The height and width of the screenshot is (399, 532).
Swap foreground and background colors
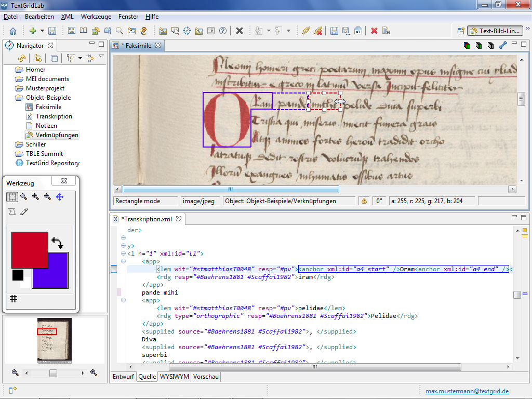(x=57, y=243)
